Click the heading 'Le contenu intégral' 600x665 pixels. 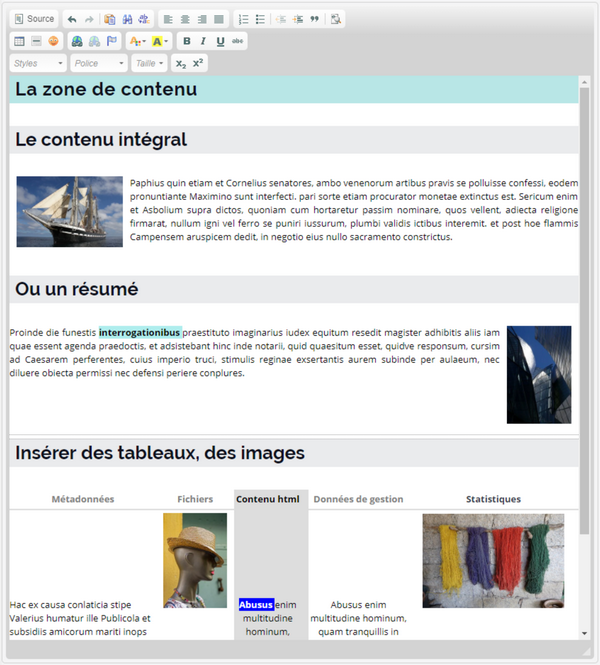pos(101,140)
